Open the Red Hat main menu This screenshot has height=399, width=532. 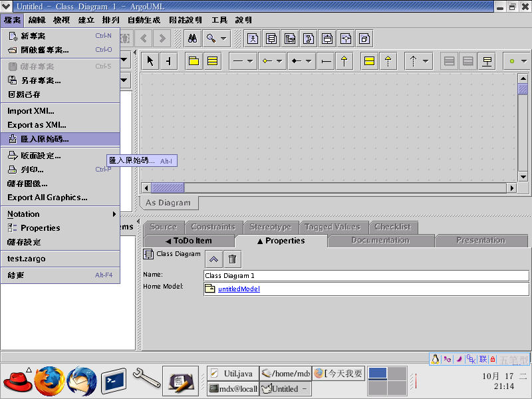18,381
